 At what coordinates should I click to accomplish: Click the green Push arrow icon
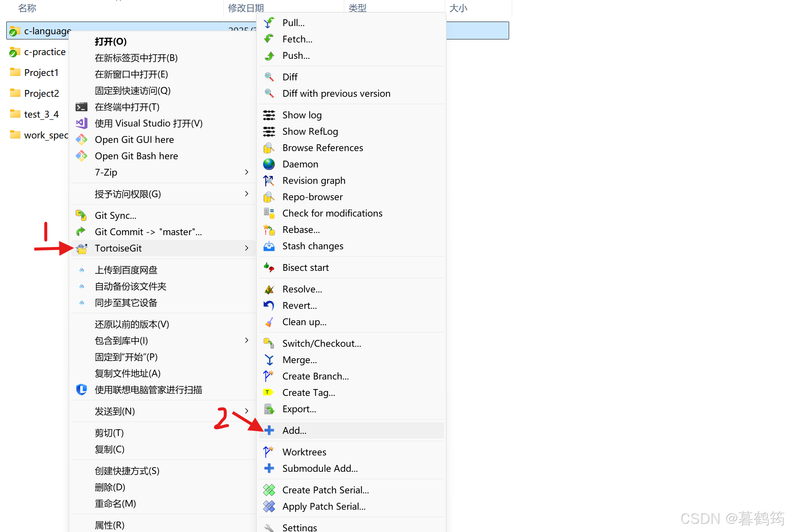pos(269,56)
